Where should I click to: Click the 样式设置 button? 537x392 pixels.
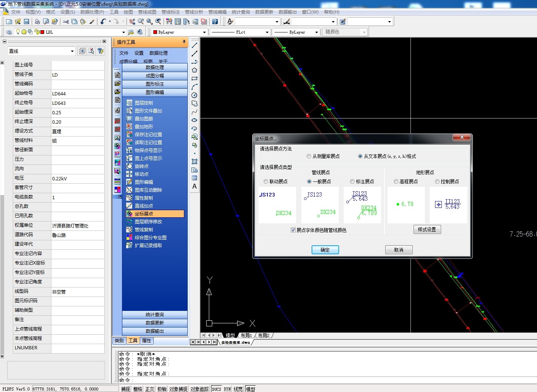coord(427,229)
